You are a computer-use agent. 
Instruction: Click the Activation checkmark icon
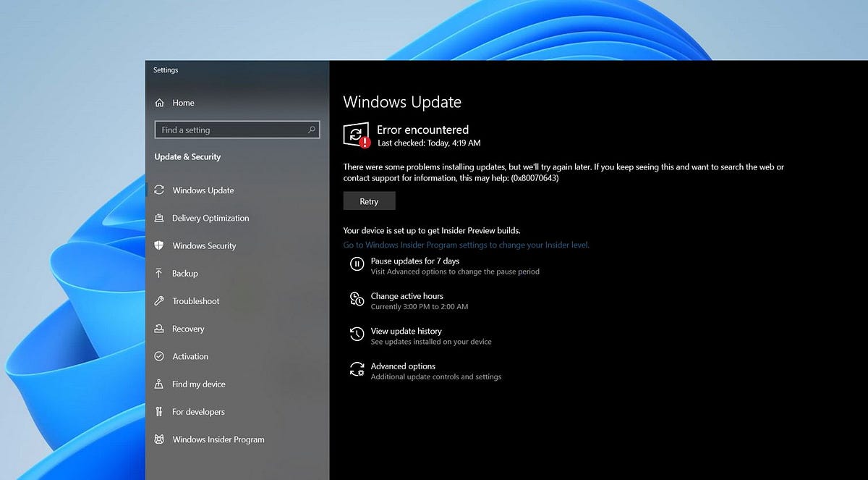point(159,356)
